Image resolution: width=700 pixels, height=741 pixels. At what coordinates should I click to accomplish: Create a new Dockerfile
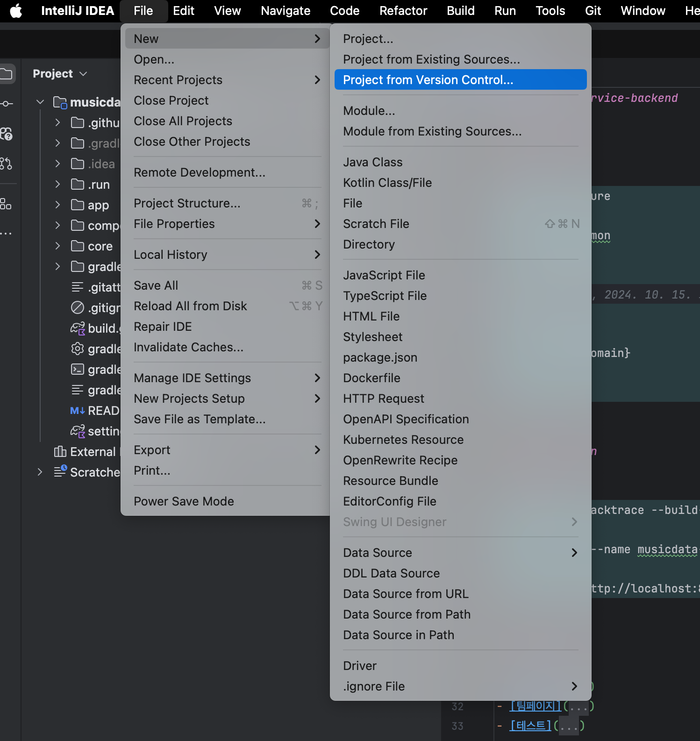click(461, 378)
